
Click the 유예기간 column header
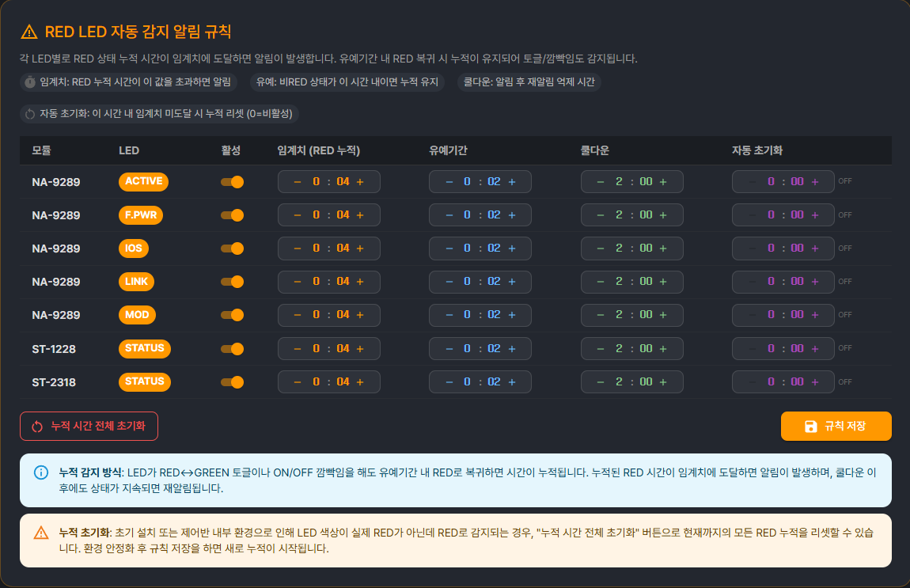tap(448, 150)
